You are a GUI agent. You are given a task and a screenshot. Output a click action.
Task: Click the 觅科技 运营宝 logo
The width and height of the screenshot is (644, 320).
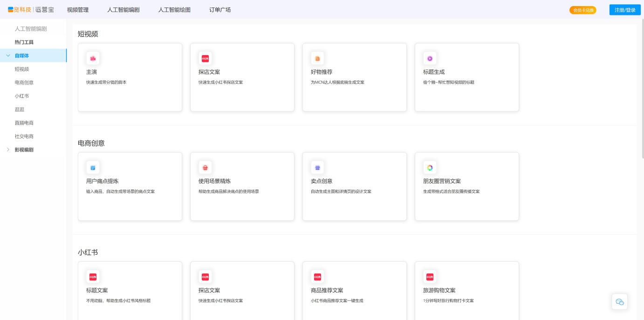coord(31,10)
